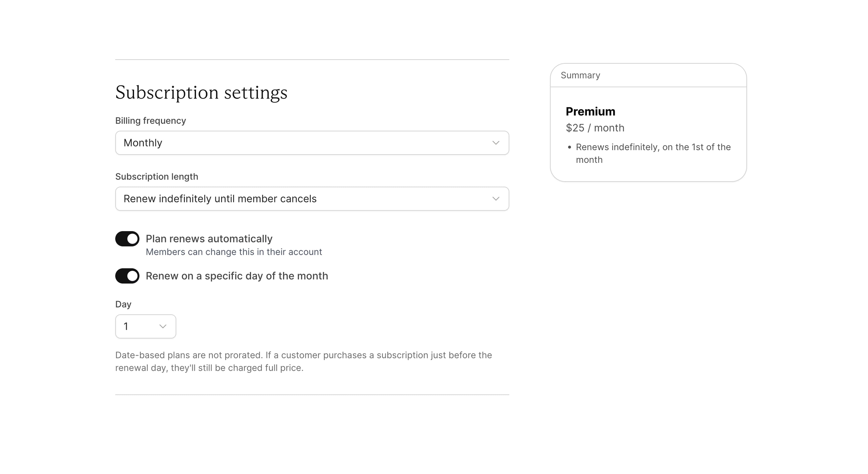Disable the Plan renews automatically switch
The height and width of the screenshot is (474, 868).
[127, 239]
